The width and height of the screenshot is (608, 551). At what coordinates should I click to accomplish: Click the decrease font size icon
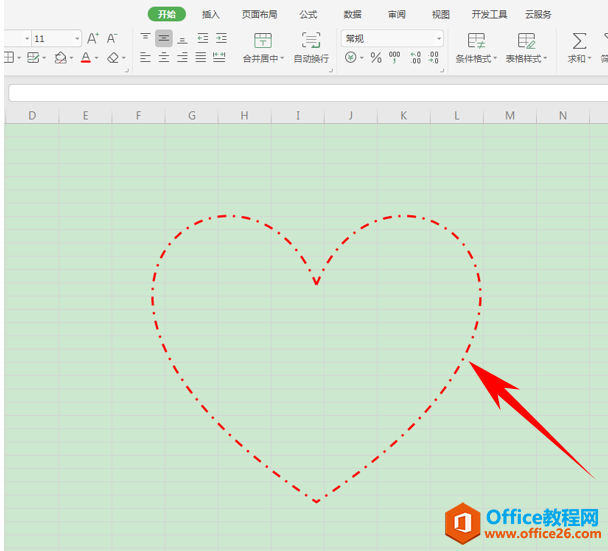pyautogui.click(x=112, y=38)
